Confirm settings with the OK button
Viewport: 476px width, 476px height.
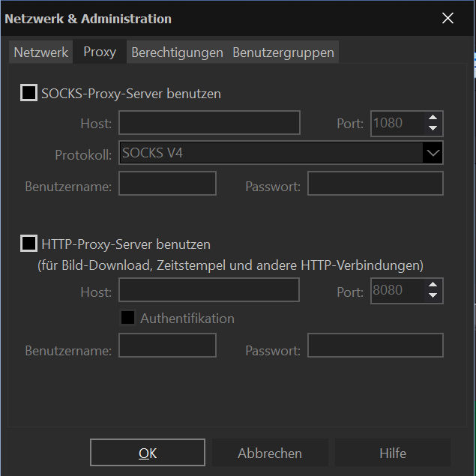click(148, 453)
